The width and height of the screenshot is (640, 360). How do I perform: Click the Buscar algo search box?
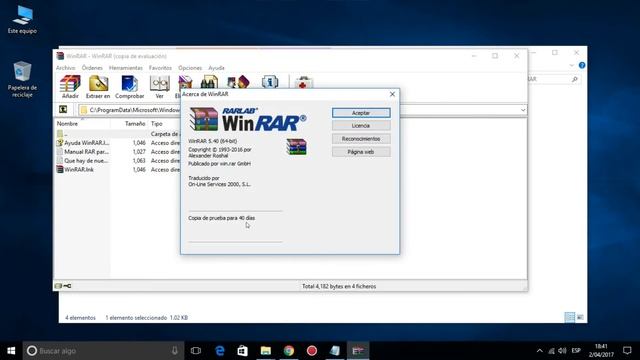point(103,351)
